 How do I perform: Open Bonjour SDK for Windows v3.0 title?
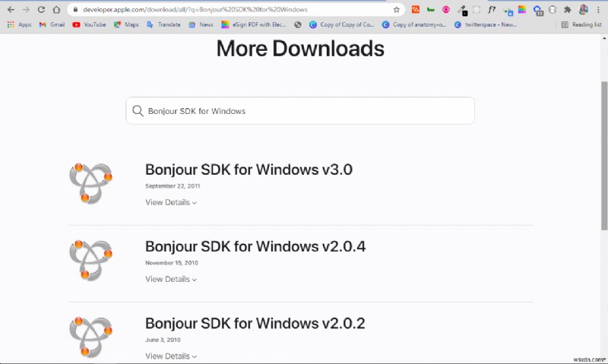(x=249, y=169)
